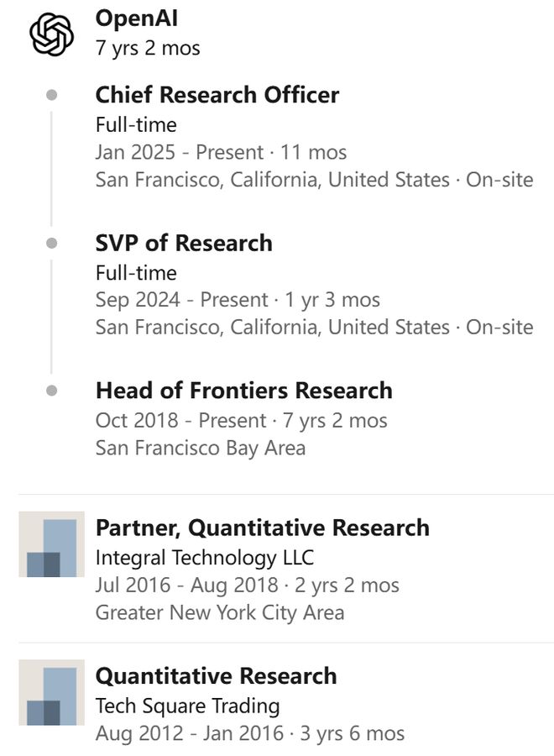The height and width of the screenshot is (756, 554).
Task: Click the Sep 2024 - Present date line
Action: (x=238, y=300)
